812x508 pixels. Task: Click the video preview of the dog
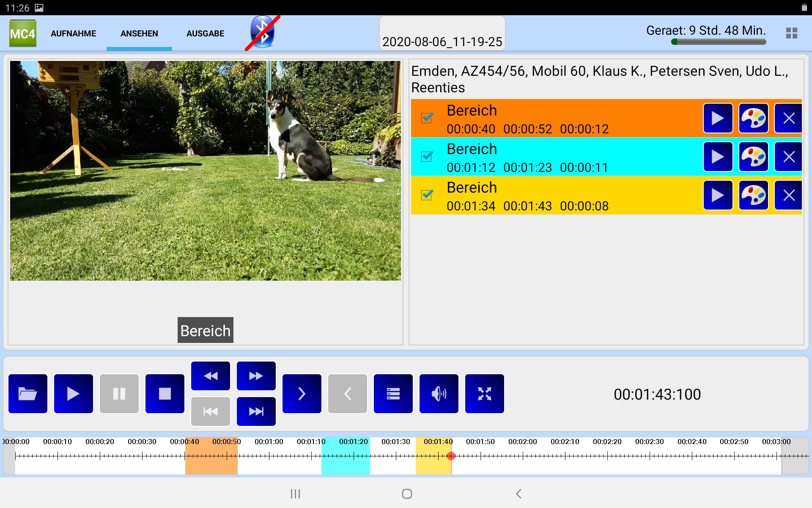(x=206, y=171)
